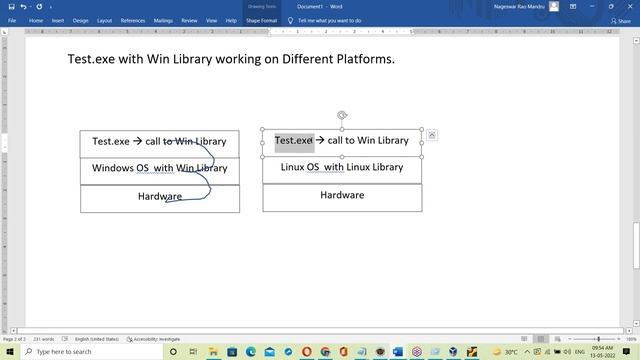Open the Undo history dropdown arrow
The height and width of the screenshot is (360, 640).
pos(30,7)
